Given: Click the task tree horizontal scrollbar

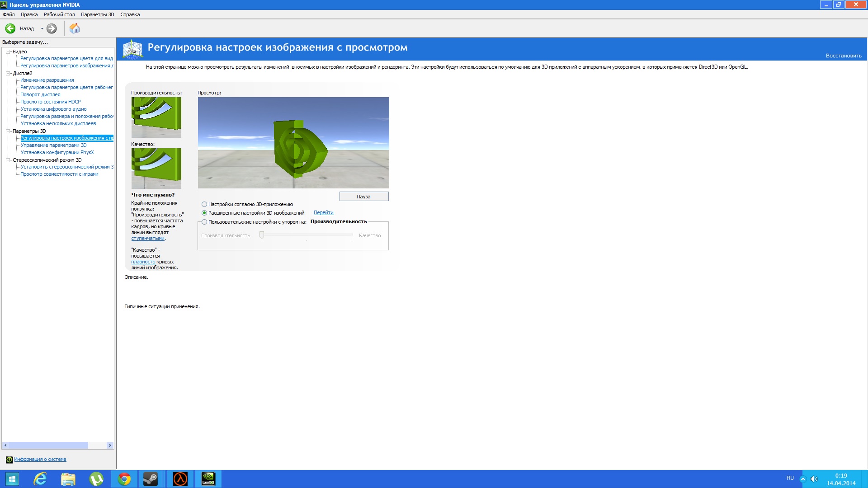Looking at the screenshot, I should (58, 446).
